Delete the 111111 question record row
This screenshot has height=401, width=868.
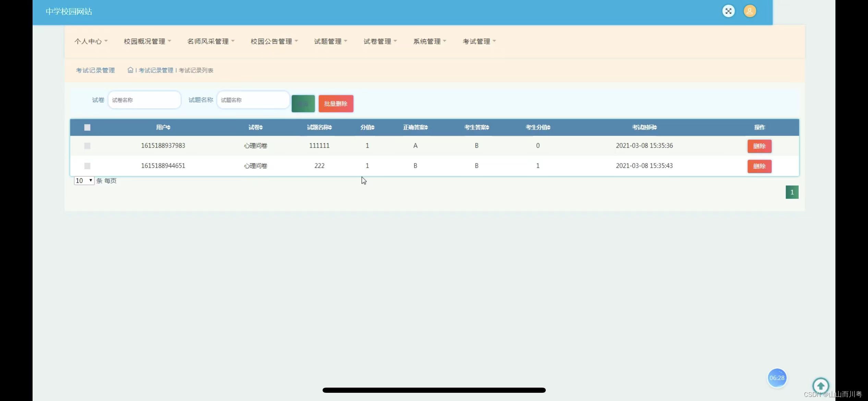coord(759,146)
